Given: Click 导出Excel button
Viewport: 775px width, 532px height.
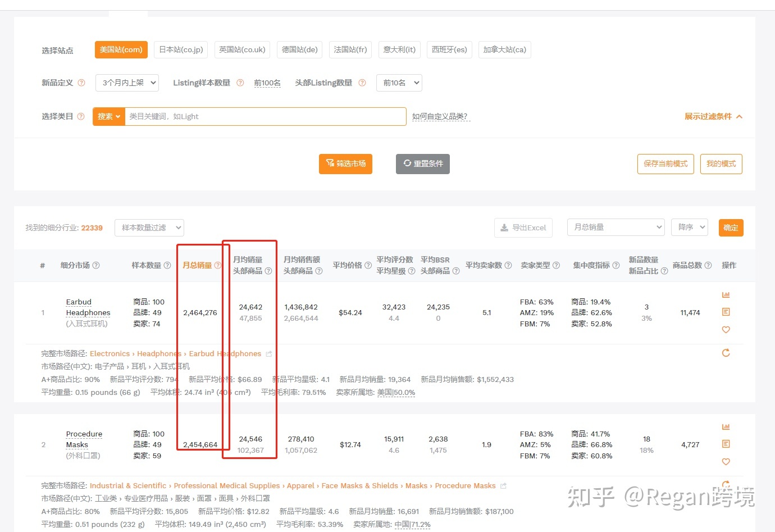Looking at the screenshot, I should click(523, 228).
